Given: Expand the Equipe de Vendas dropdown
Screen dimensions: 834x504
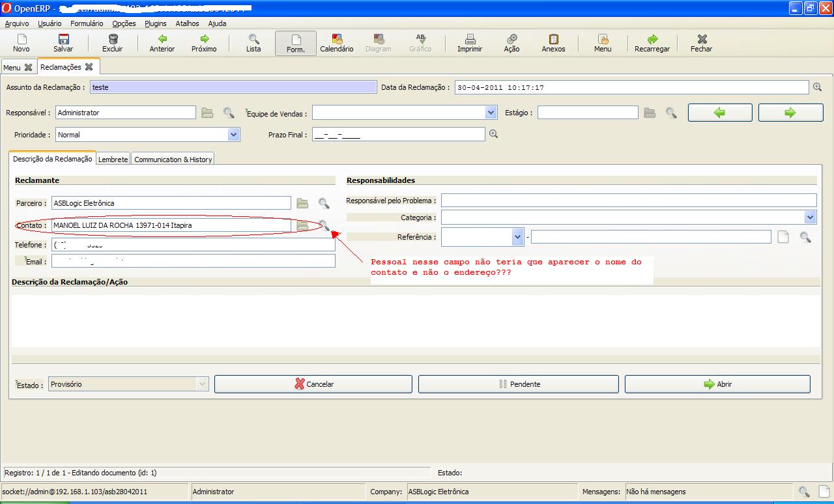Looking at the screenshot, I should tap(491, 113).
